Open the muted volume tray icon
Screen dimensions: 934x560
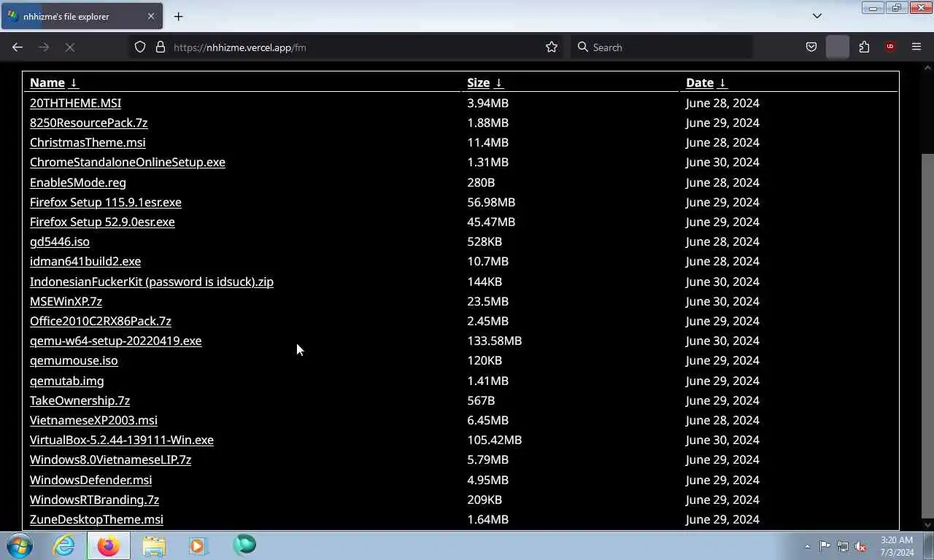pos(860,546)
